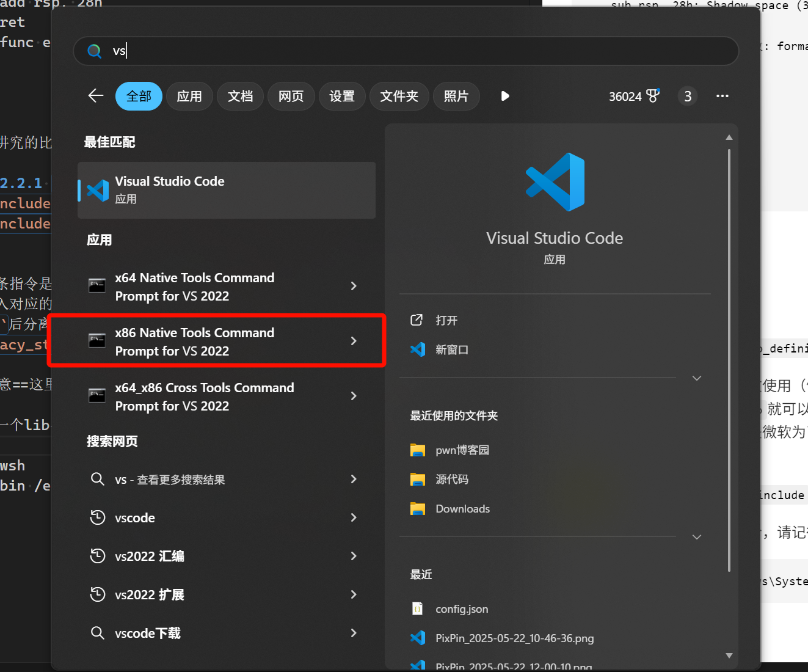
Task: Click the round badge showing 3
Action: click(x=688, y=96)
